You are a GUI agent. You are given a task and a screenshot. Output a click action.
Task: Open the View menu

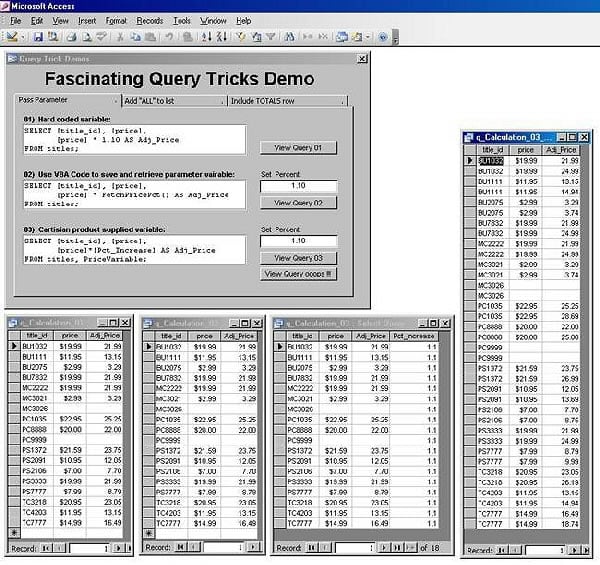pos(60,21)
